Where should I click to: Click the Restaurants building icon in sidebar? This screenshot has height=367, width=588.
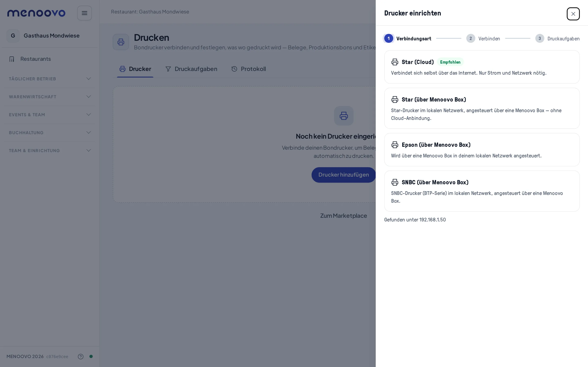tap(12, 59)
